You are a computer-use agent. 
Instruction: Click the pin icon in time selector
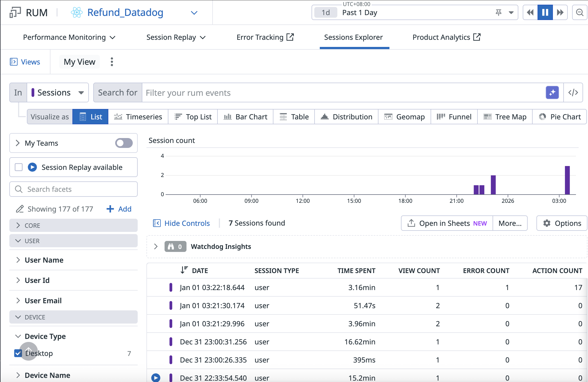click(499, 12)
